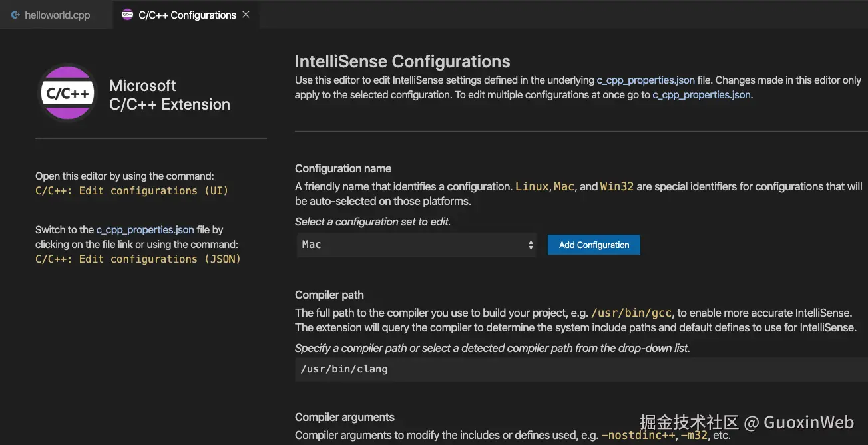
Task: Click the C++ file icon on helloworld.cpp tab
Action: [15, 15]
